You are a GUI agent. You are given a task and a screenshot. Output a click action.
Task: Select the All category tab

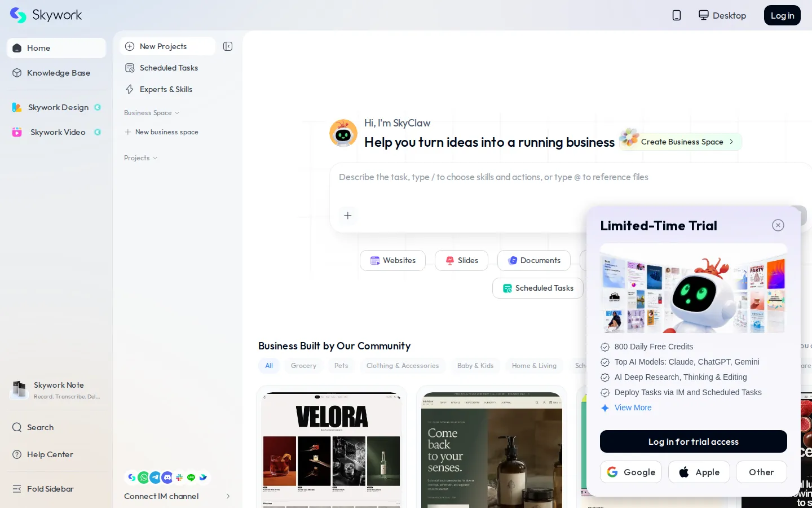pos(269,366)
